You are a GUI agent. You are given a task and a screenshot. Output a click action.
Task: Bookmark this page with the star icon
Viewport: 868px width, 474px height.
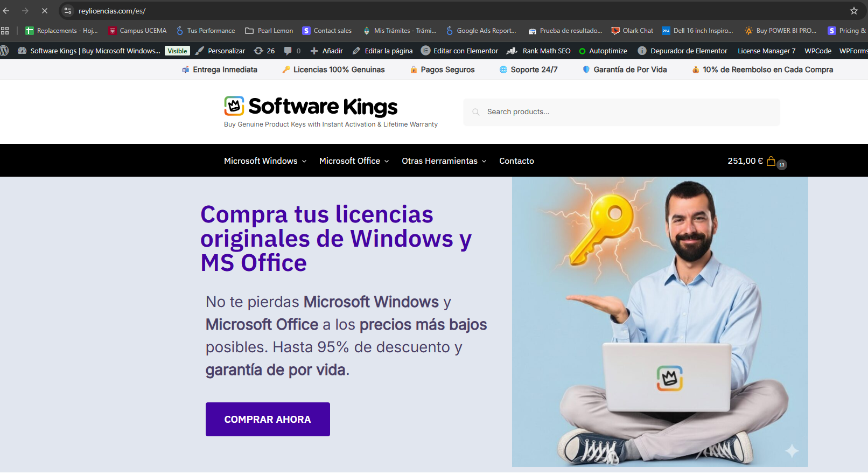[854, 11]
